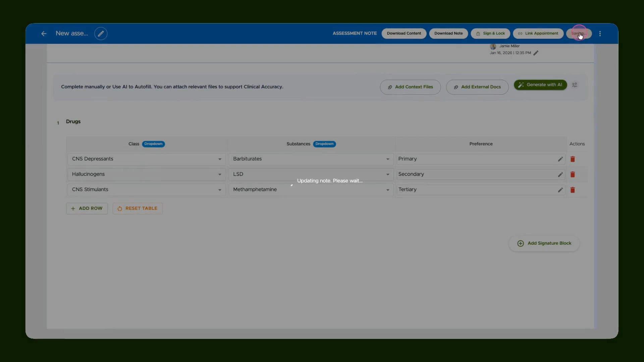Edit the Tertiary preference pencil
The height and width of the screenshot is (362, 644).
pyautogui.click(x=560, y=190)
